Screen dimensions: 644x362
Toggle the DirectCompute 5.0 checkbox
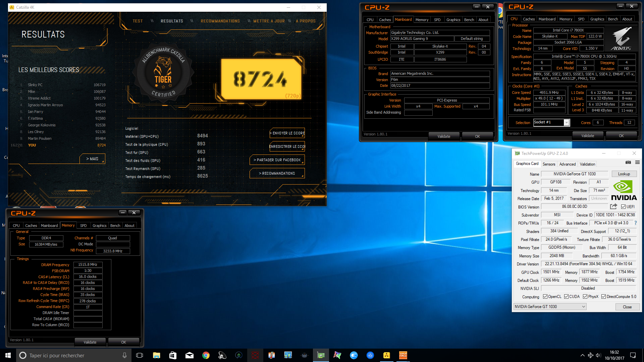603,297
